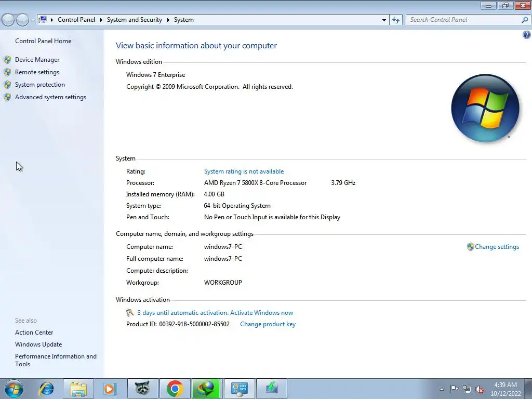The height and width of the screenshot is (399, 532).
Task: Click the Back navigation button
Action: pos(8,20)
